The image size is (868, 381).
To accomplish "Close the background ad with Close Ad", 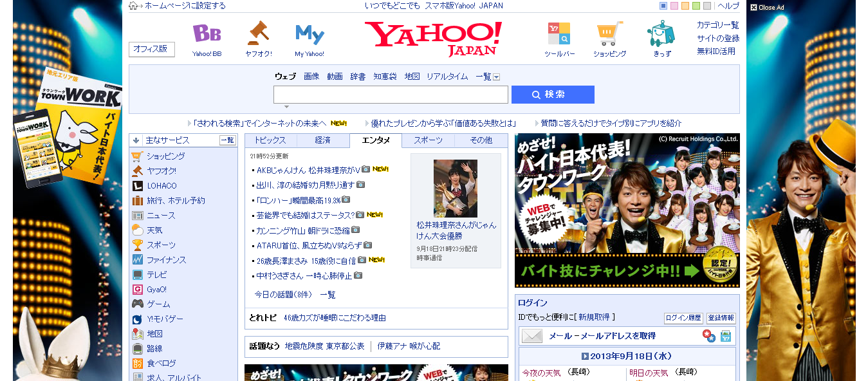I will click(x=767, y=8).
